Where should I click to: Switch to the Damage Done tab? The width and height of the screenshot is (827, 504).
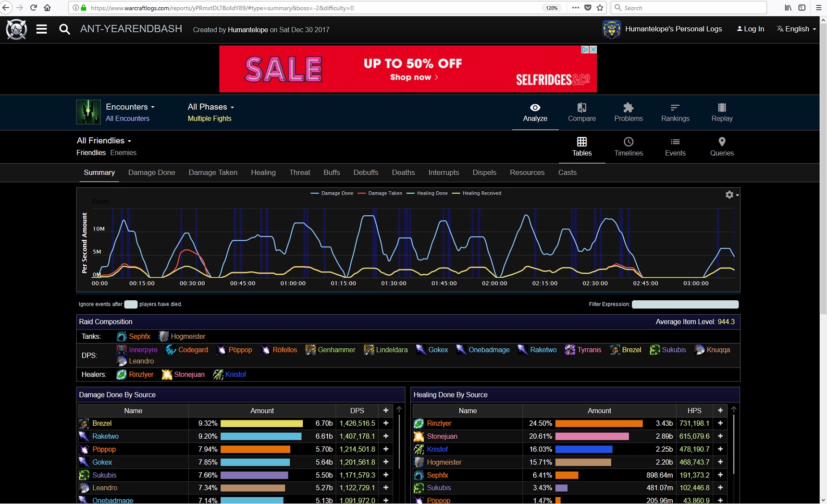pos(151,172)
